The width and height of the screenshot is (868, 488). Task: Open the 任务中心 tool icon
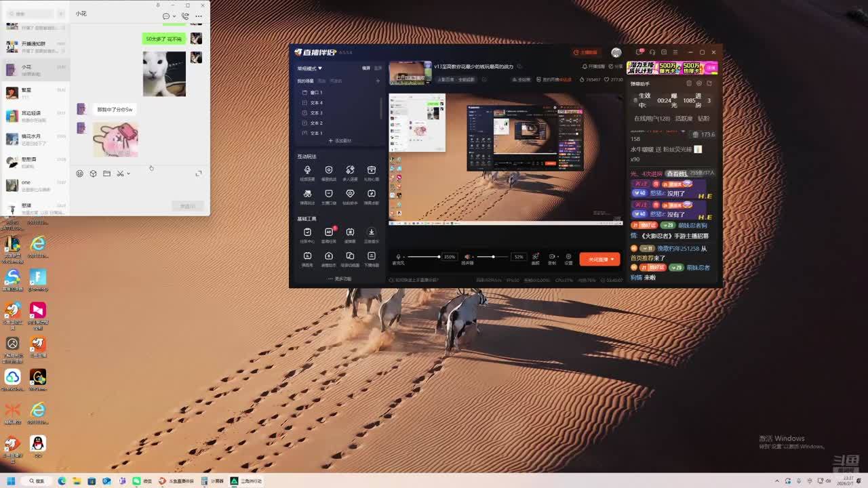click(307, 232)
